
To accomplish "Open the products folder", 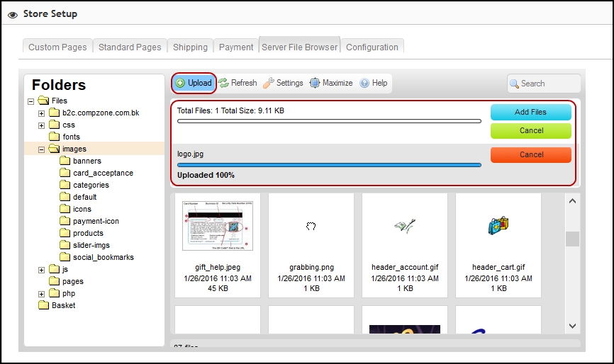I will coord(88,234).
